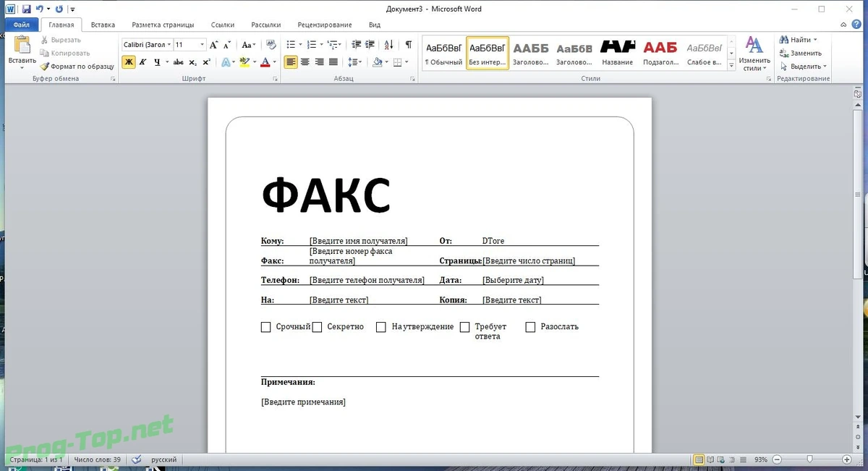Image resolution: width=868 pixels, height=471 pixels.
Task: Check the Разослать checkbox
Action: coord(530,327)
